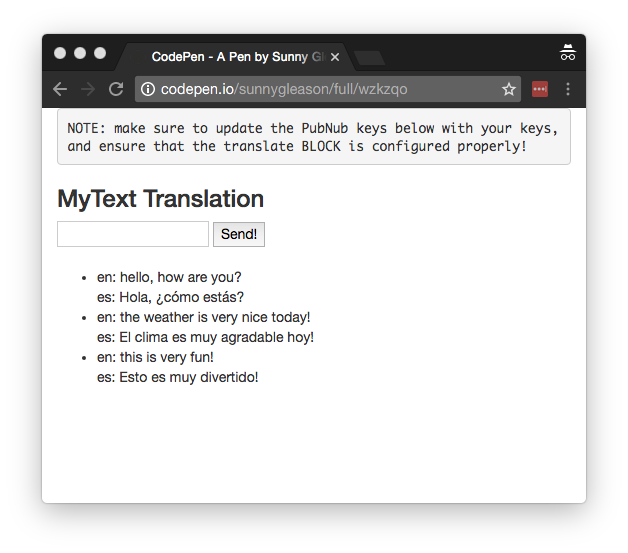Open a new tab next to CodePen
The width and height of the screenshot is (628, 553).
point(369,58)
